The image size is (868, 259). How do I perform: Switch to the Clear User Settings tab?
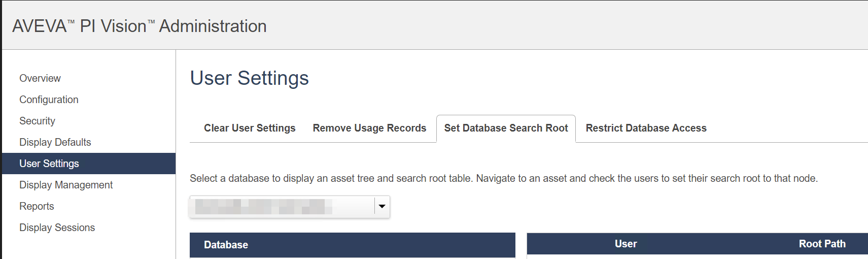point(250,128)
